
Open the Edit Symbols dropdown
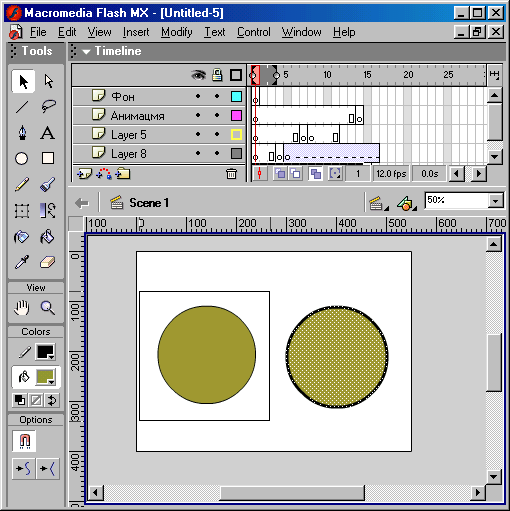point(407,203)
